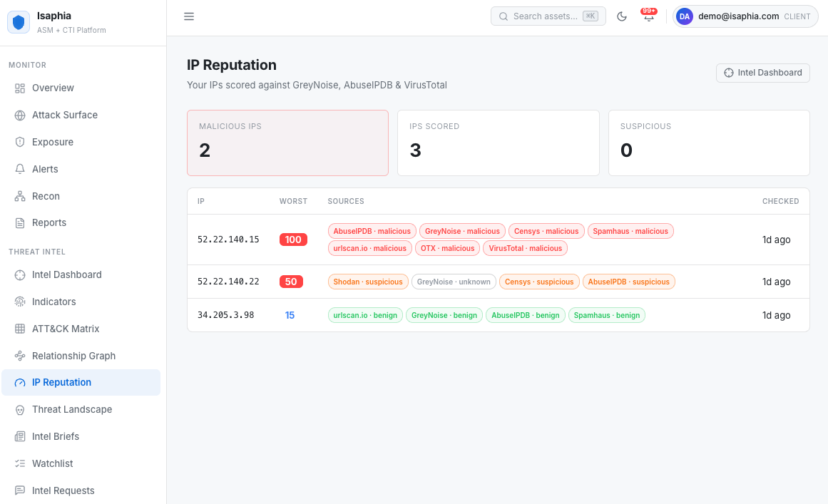Screen dimensions: 828x504
Task: Click the Censys · suspicious tag
Action: tap(539, 282)
